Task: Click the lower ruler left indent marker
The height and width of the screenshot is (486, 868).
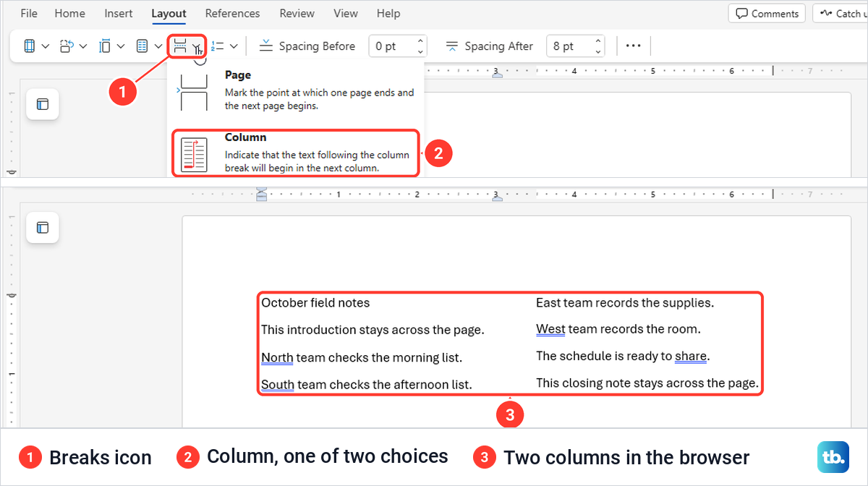Action: pyautogui.click(x=262, y=194)
